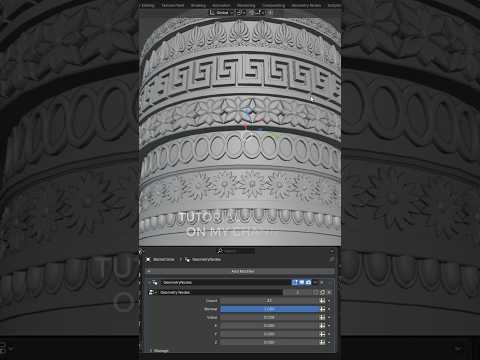This screenshot has width=480, height=360.
Task: Click the Add Modifier button
Action: (x=243, y=271)
